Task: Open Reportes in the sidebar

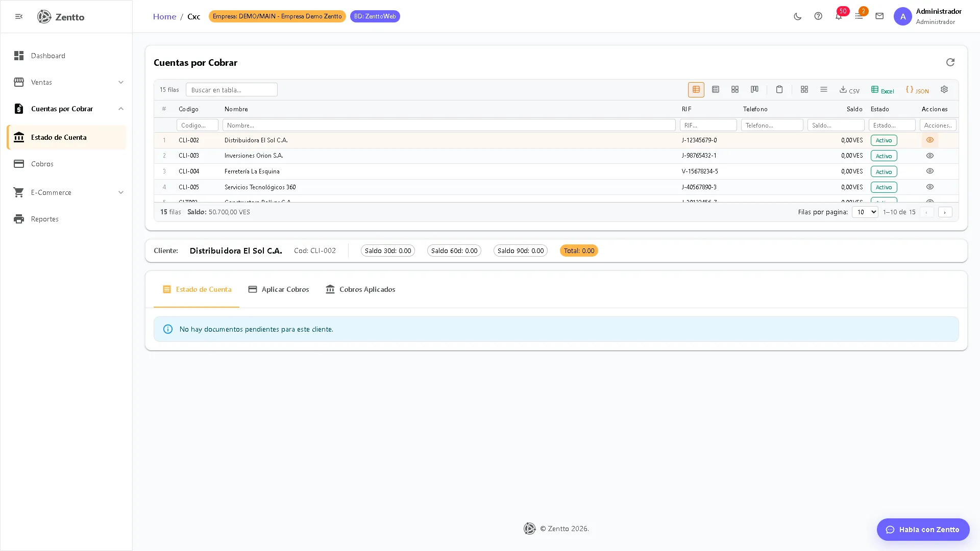Action: [x=66, y=219]
